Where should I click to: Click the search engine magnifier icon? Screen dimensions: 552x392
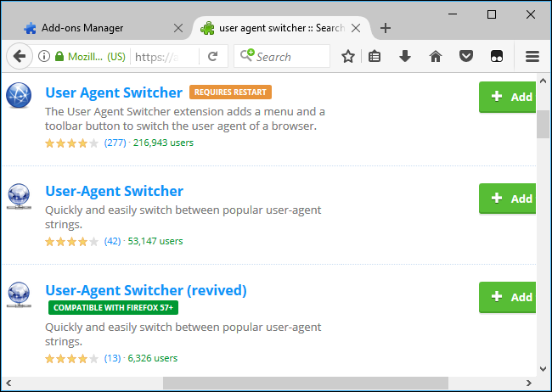[247, 56]
